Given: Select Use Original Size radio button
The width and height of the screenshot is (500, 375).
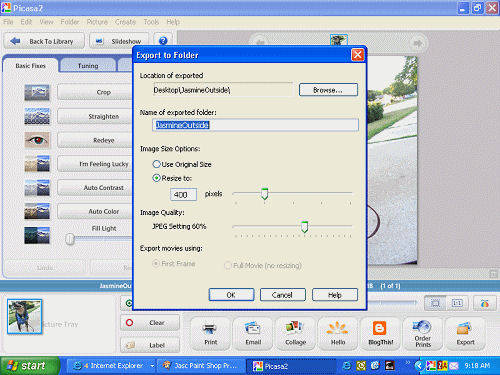Looking at the screenshot, I should click(156, 164).
